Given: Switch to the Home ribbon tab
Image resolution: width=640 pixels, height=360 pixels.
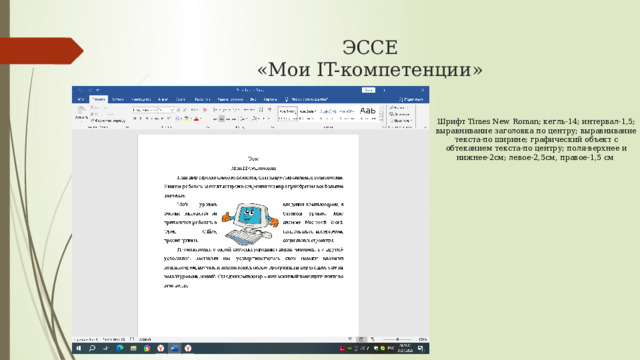Looking at the screenshot, I should pos(99,99).
